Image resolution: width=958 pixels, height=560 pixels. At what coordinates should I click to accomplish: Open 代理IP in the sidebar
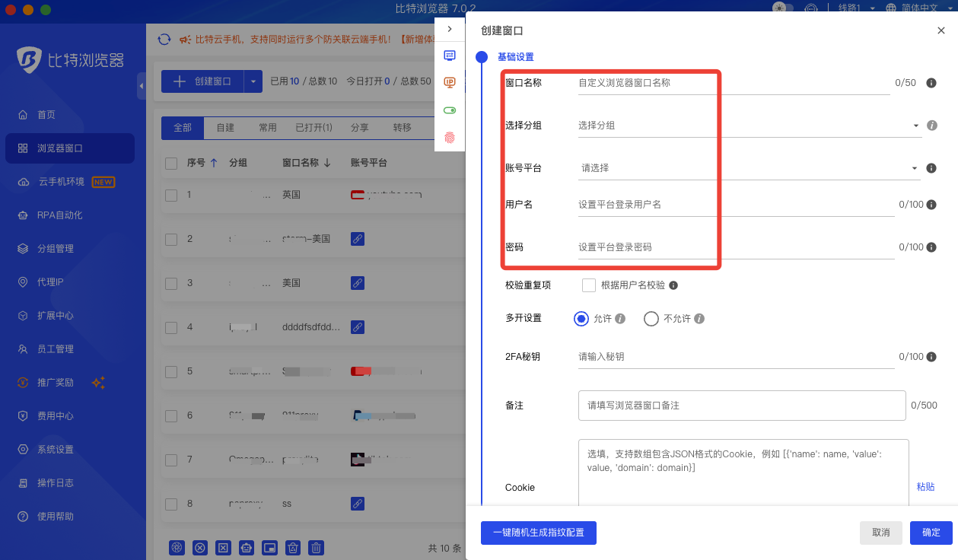click(x=70, y=282)
